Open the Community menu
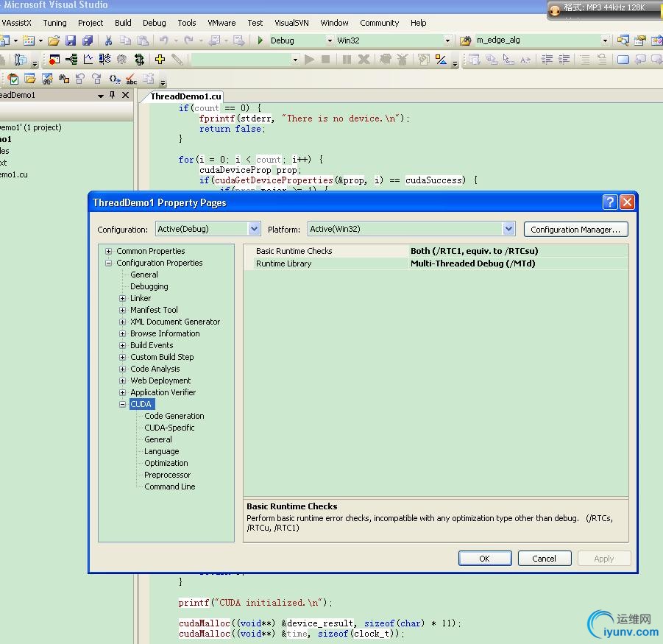This screenshot has height=644, width=663. (x=379, y=23)
